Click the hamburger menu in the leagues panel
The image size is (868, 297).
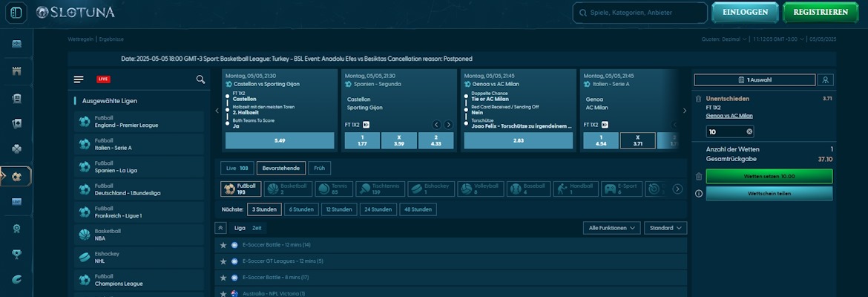pyautogui.click(x=79, y=79)
